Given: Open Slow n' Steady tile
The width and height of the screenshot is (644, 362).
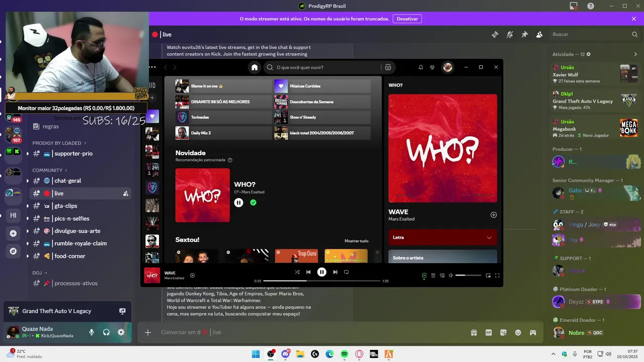Looking at the screenshot, I should [x=323, y=117].
